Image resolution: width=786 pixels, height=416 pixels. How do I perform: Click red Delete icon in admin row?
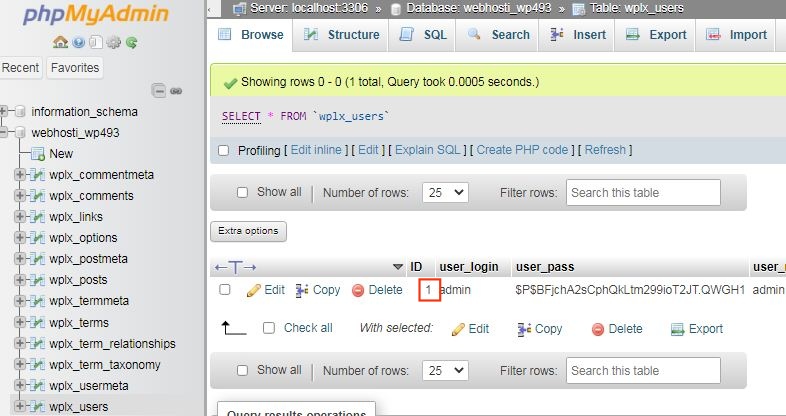358,290
